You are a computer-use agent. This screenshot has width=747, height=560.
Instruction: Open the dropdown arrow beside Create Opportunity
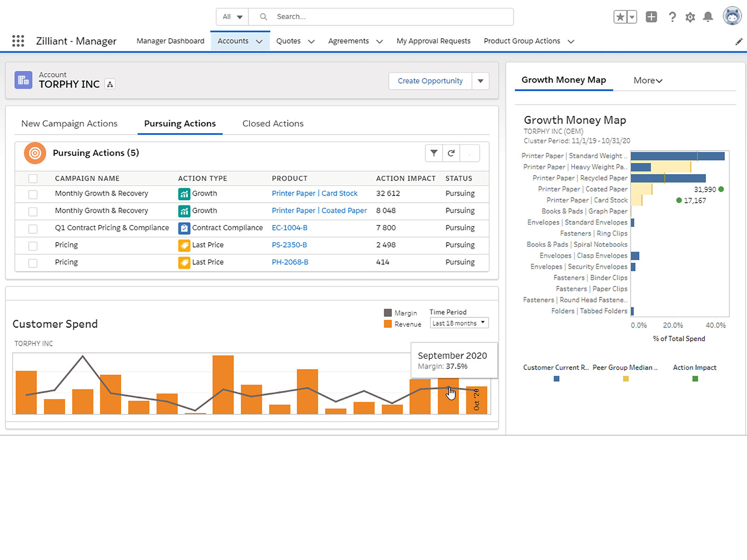(x=480, y=81)
